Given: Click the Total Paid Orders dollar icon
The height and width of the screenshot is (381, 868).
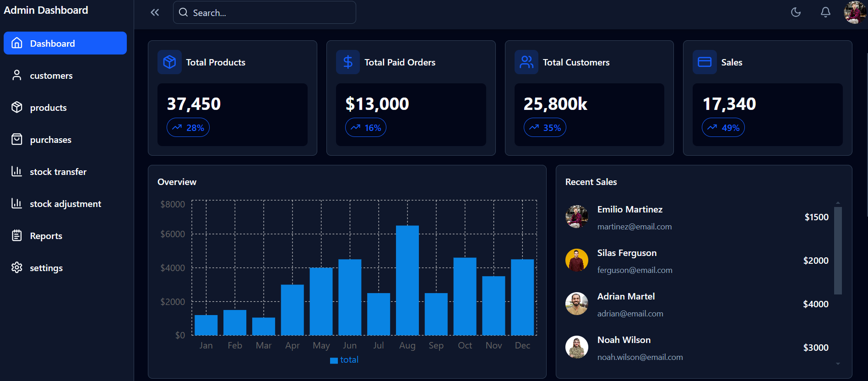Looking at the screenshot, I should (348, 62).
